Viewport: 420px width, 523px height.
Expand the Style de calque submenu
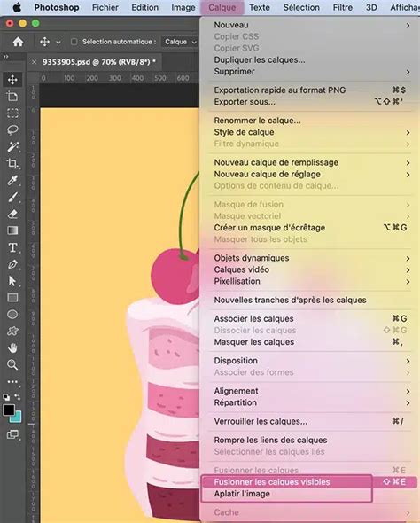point(408,132)
